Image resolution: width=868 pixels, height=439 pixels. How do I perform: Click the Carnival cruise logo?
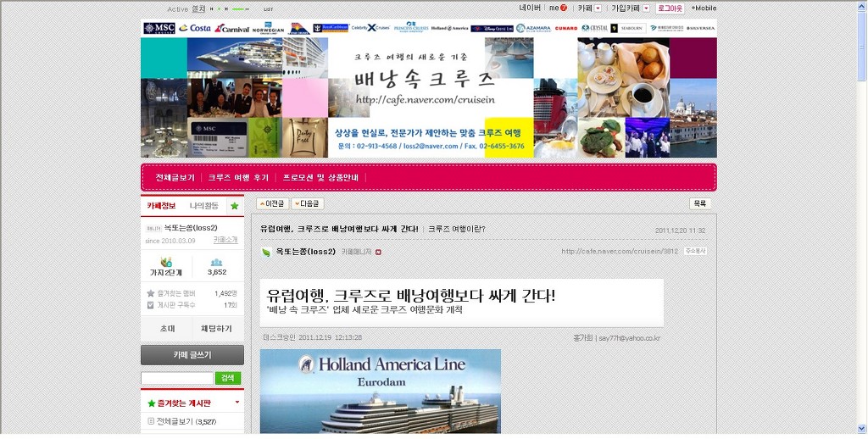click(232, 28)
